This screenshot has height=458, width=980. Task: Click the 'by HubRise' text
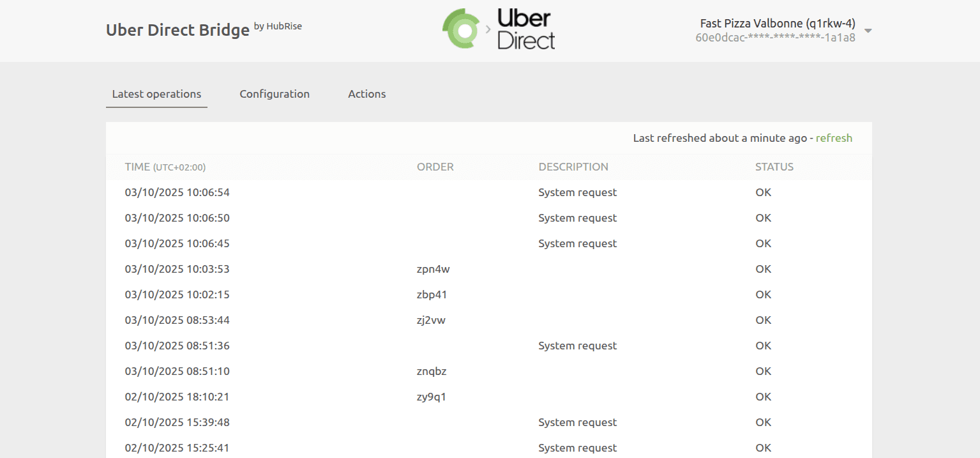point(279,26)
